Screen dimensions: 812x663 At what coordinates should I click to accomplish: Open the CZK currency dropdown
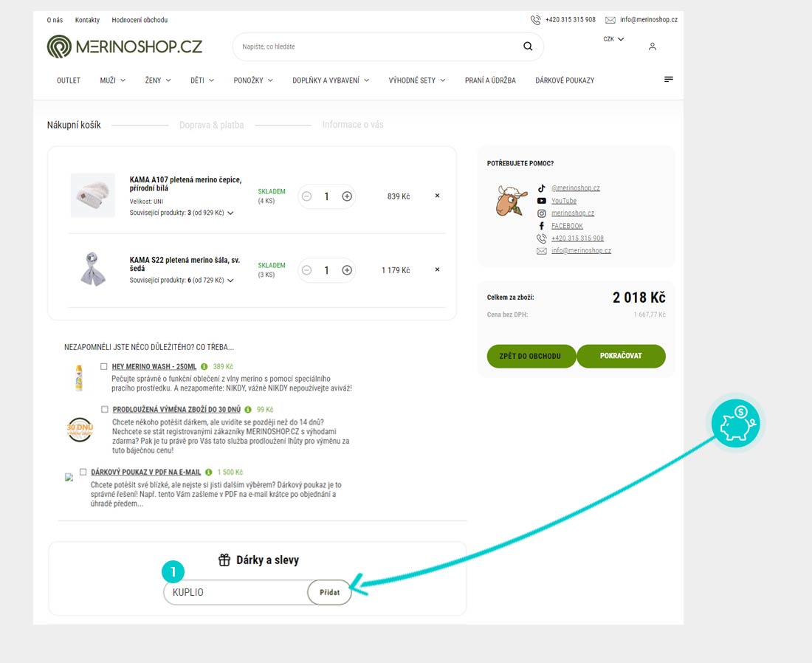pyautogui.click(x=613, y=39)
